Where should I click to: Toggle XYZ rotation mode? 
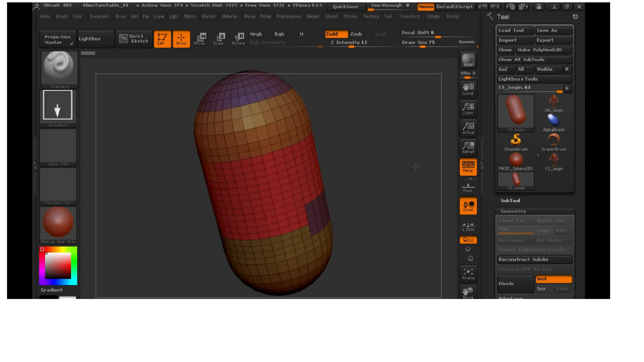[x=468, y=240]
